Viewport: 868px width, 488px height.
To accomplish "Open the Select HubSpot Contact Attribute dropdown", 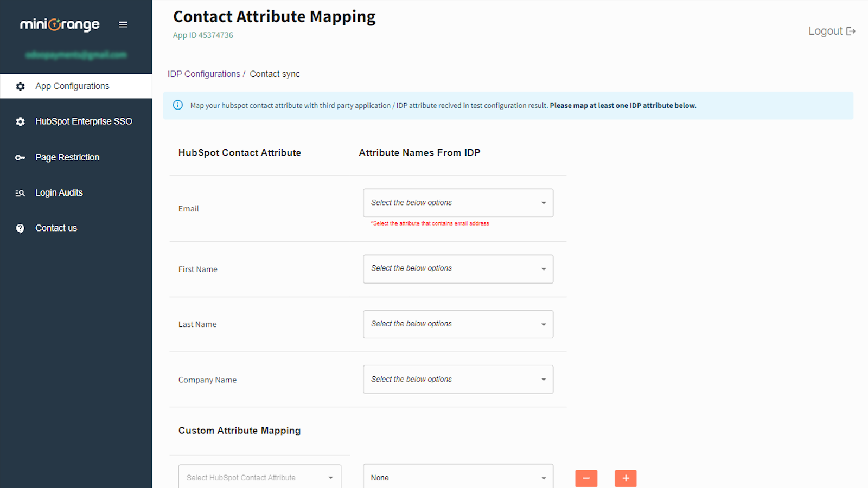I will click(259, 478).
